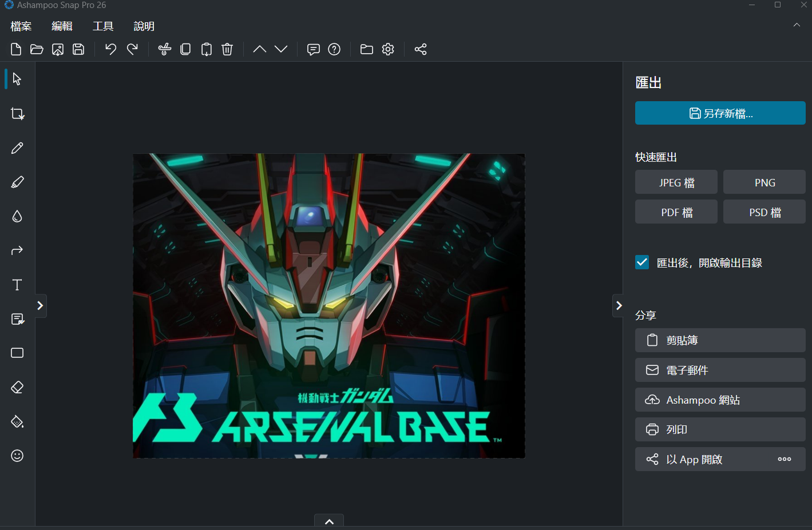Create a new file from toolbar
812x530 pixels.
(x=16, y=49)
